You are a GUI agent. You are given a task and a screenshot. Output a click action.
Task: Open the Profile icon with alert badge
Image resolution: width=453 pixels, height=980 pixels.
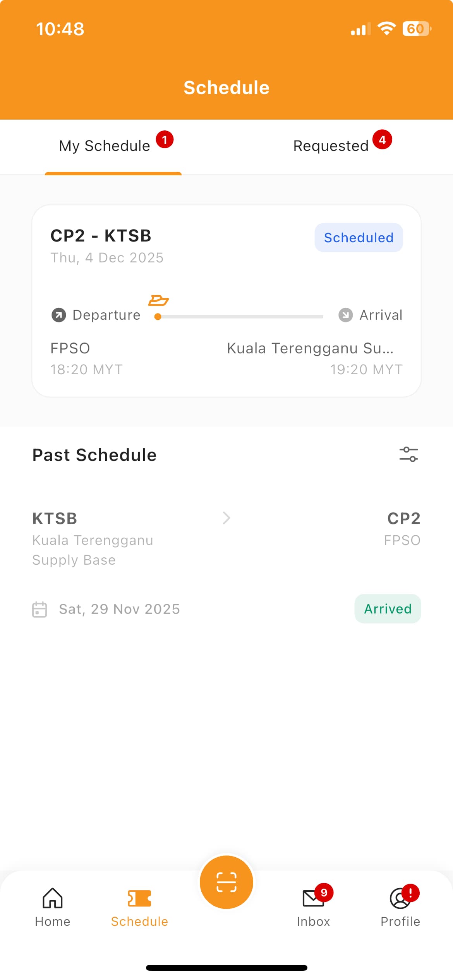point(400,898)
